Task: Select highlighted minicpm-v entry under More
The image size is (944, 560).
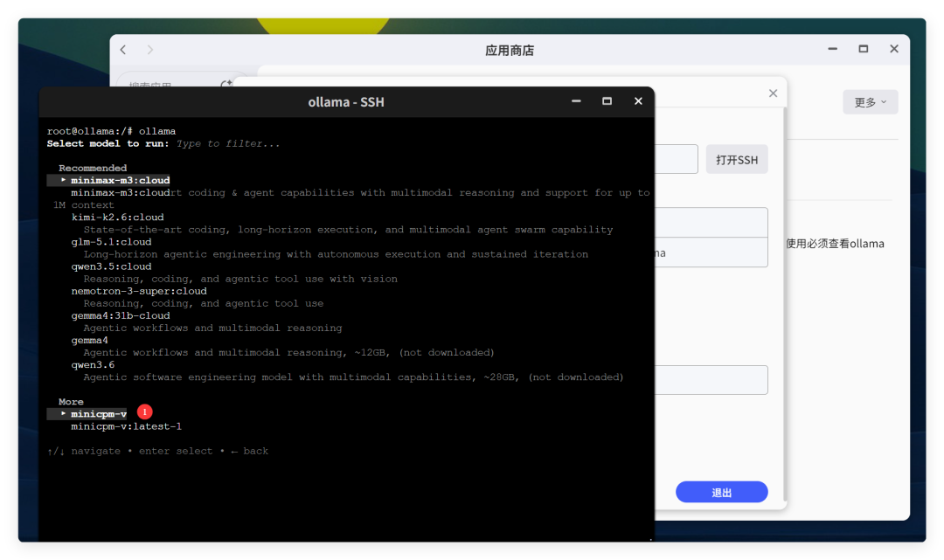Action: (87, 414)
